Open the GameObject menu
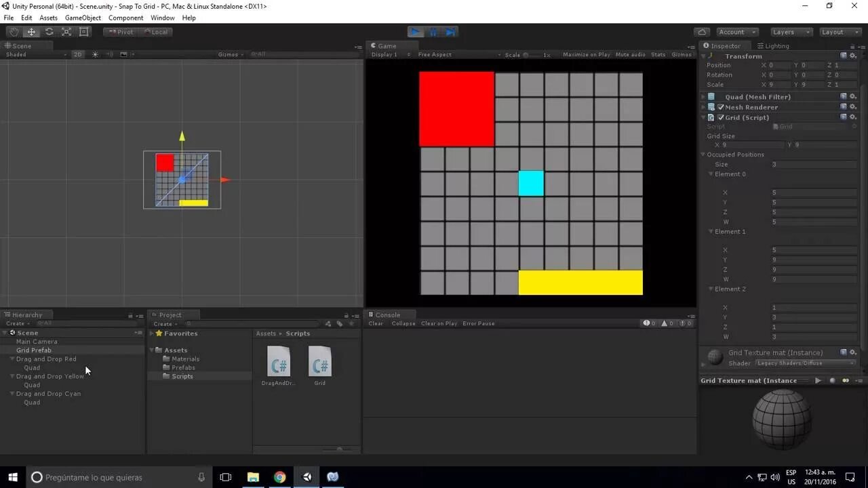868x488 pixels. [x=83, y=18]
